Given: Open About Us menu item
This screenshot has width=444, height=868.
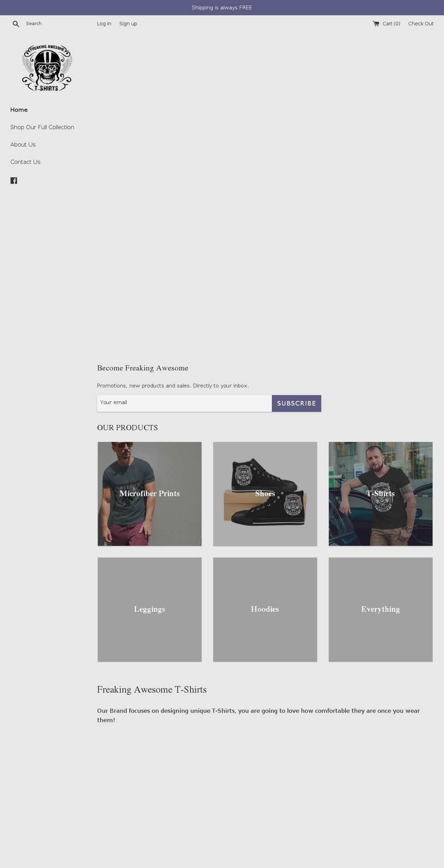Looking at the screenshot, I should click(23, 144).
